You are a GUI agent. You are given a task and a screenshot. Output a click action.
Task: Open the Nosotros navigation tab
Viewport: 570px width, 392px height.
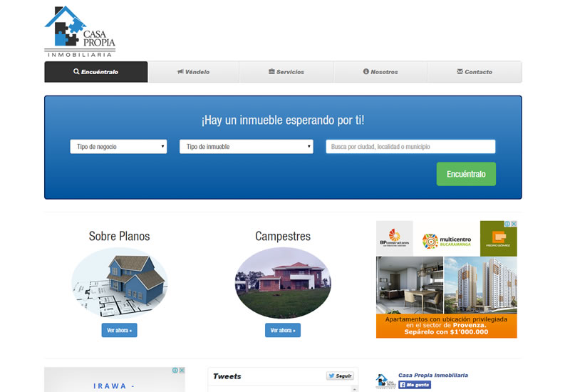380,72
